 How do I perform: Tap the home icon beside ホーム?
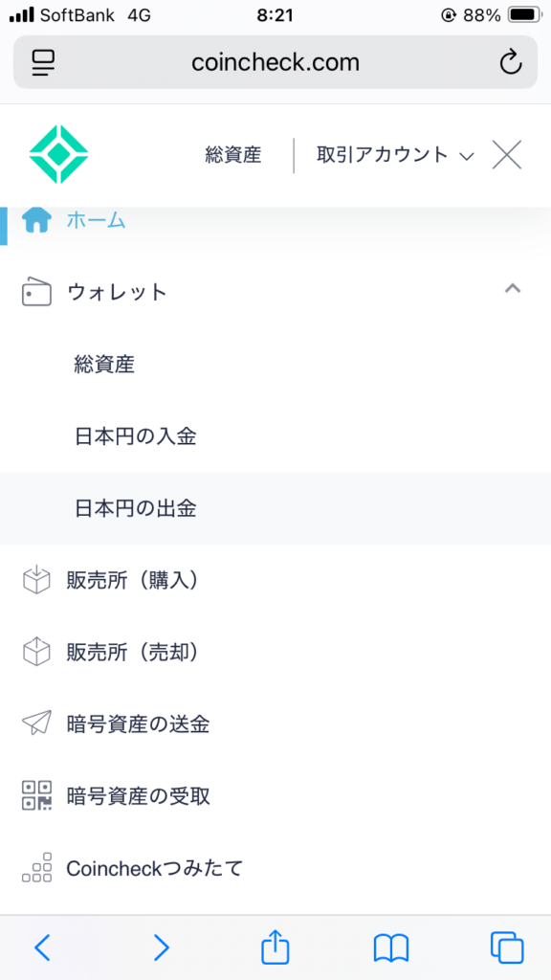tap(36, 220)
